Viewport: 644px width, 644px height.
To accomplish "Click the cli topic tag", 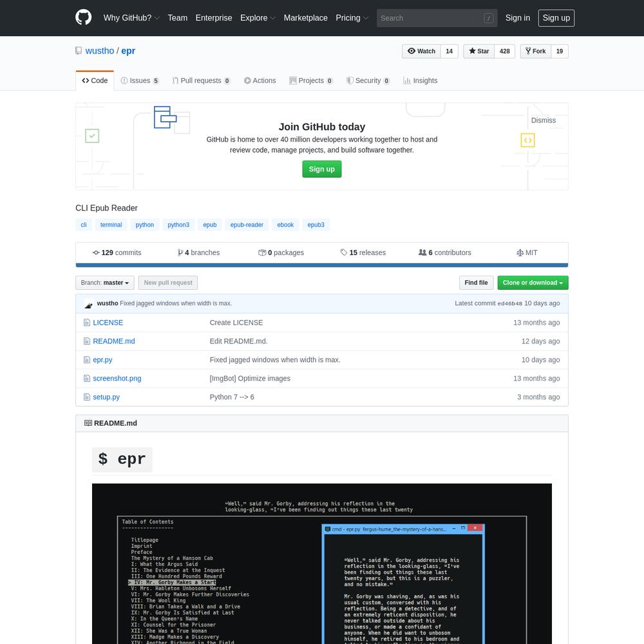I will (84, 225).
